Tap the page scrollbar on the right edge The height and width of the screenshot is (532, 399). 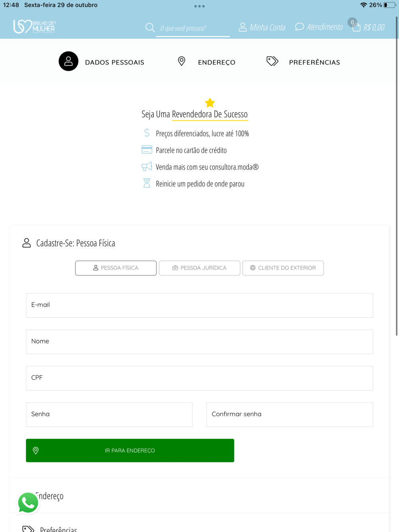point(397,176)
